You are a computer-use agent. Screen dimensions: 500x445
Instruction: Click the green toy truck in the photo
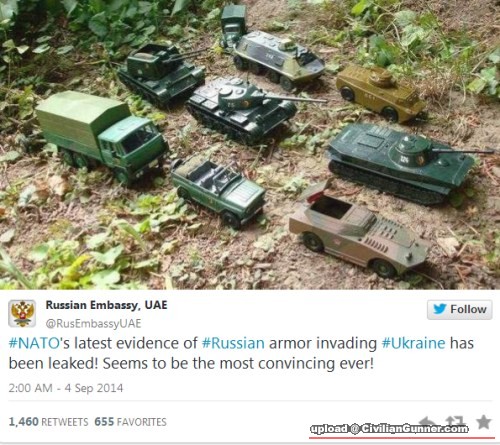100,135
